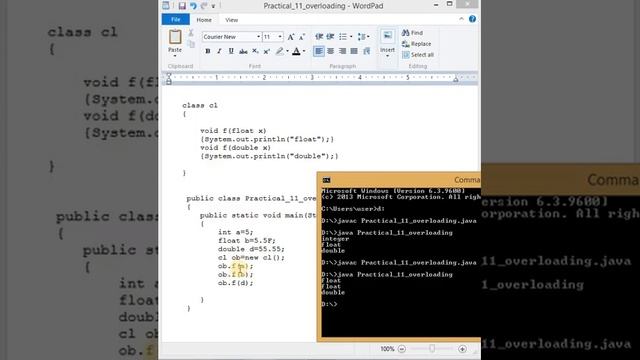640x360 pixels.
Task: Toggle Subscript formatting
Action: click(255, 51)
